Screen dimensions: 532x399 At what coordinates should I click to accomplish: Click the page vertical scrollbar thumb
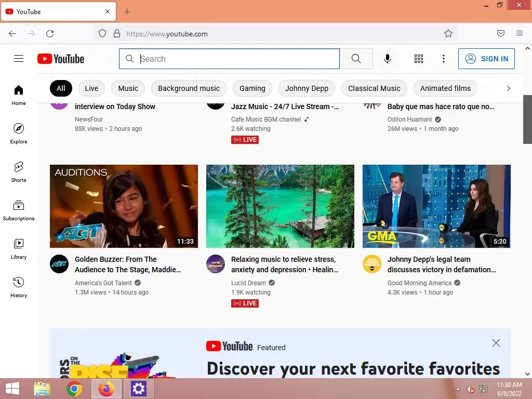527,119
